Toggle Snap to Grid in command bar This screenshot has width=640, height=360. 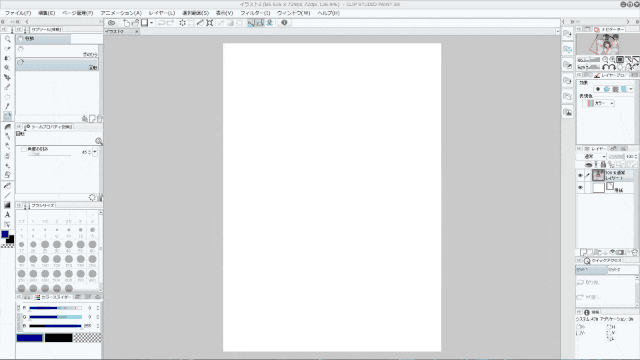click(269, 23)
